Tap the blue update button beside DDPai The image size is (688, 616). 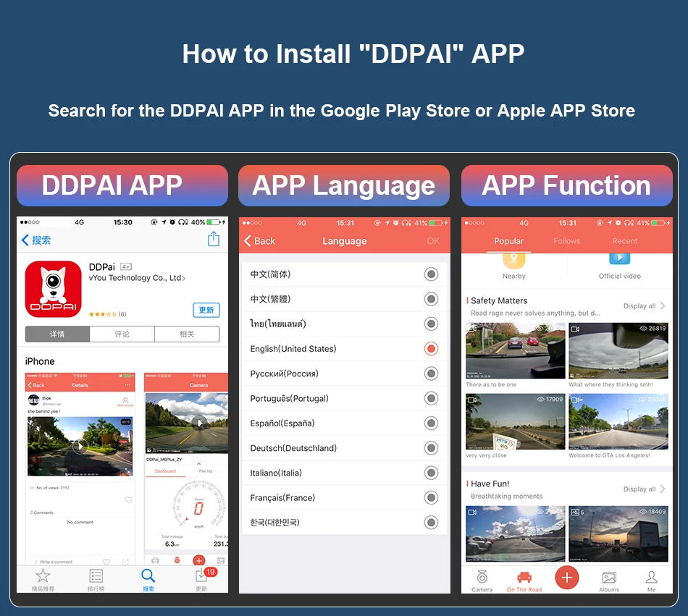[x=206, y=310]
